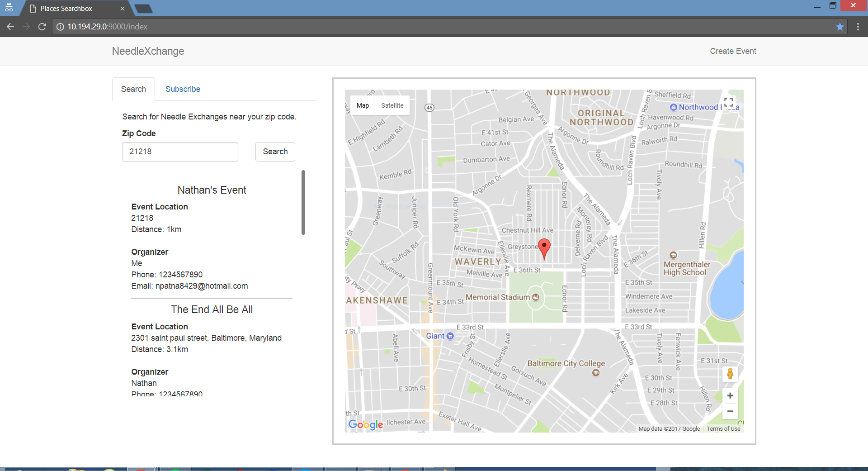Viewport: 868px width, 471px height.
Task: Click the Google logo on the map
Action: click(x=366, y=424)
